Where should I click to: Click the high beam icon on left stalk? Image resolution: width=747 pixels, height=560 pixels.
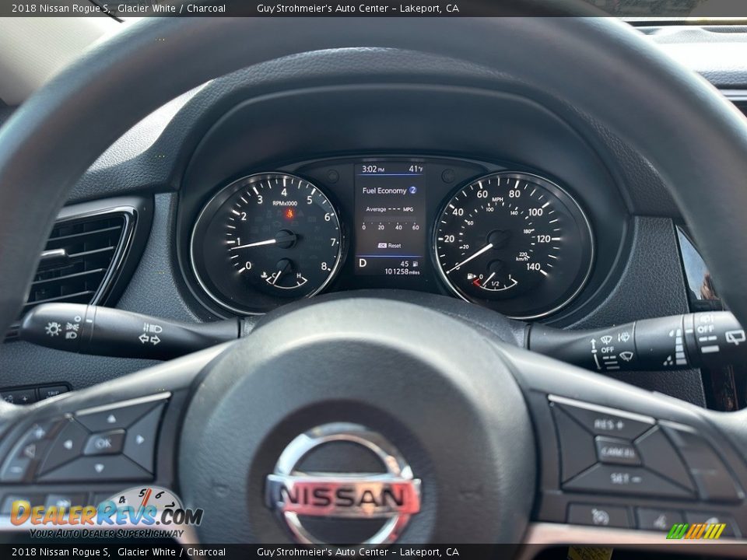click(153, 328)
